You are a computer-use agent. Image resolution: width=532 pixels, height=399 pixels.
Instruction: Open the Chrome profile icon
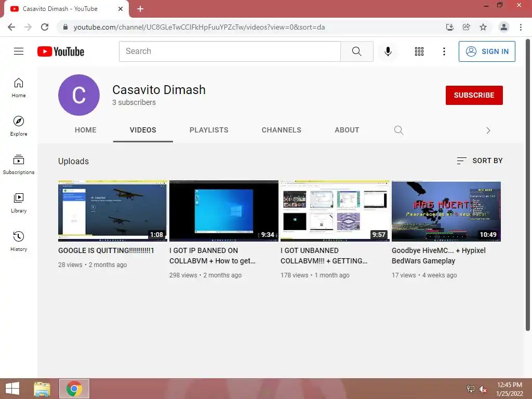pyautogui.click(x=504, y=27)
